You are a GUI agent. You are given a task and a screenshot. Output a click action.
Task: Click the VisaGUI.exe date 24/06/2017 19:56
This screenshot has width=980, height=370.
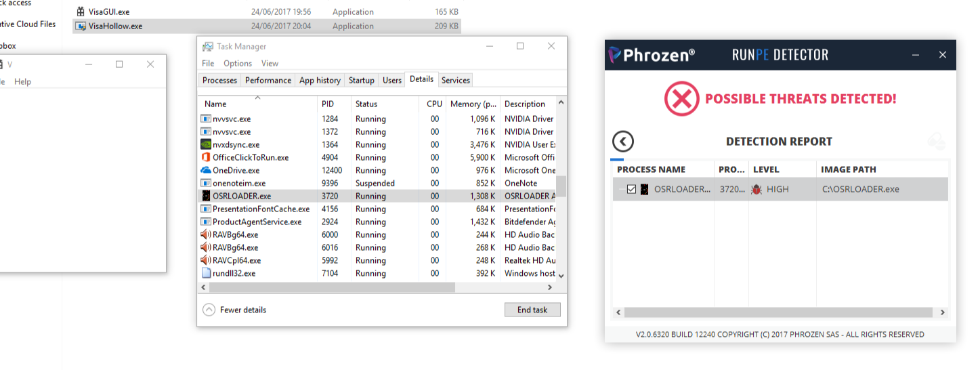(281, 12)
